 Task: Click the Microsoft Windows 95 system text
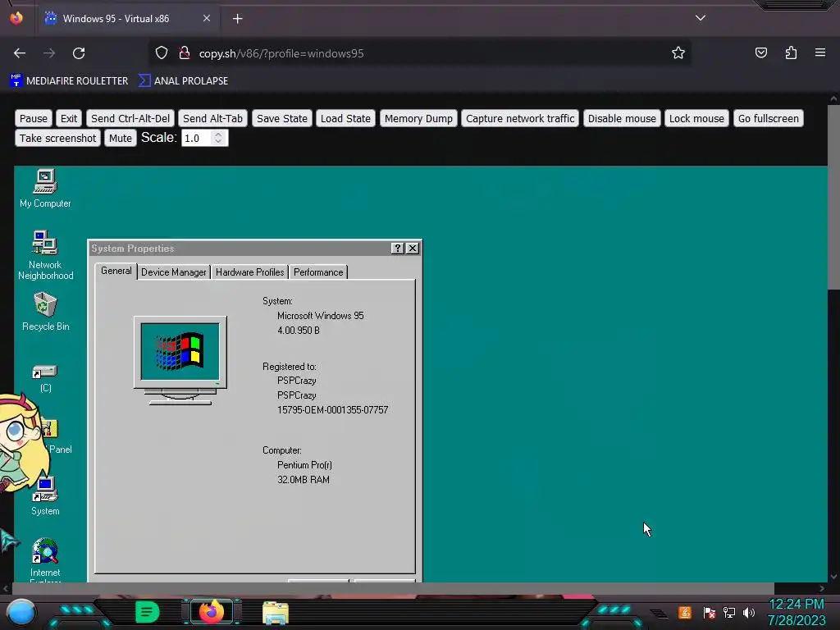(x=321, y=316)
